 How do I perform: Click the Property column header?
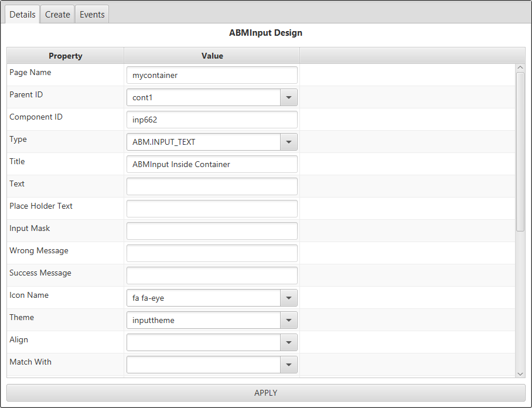click(x=65, y=56)
